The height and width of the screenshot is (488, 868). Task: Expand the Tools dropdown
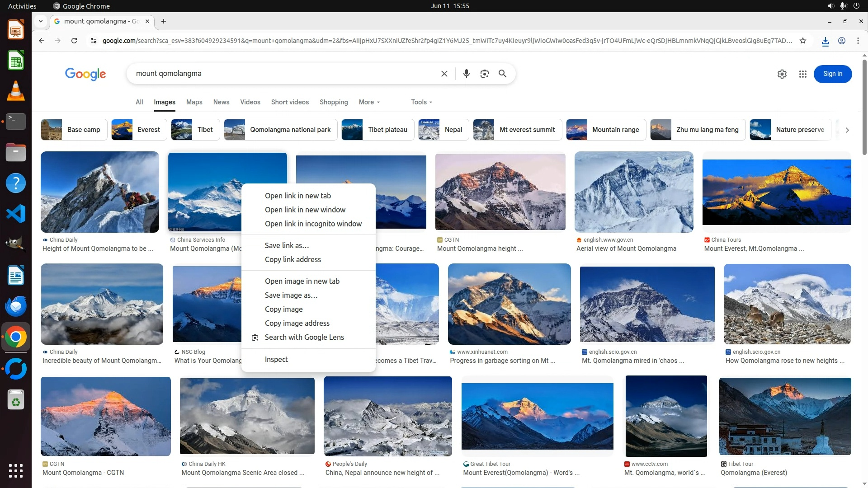click(x=421, y=102)
